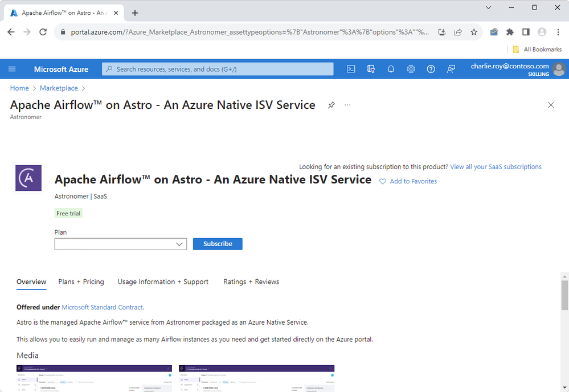Viewport: 569px width, 392px height.
Task: Open the All Bookmarks folder
Action: [x=537, y=50]
